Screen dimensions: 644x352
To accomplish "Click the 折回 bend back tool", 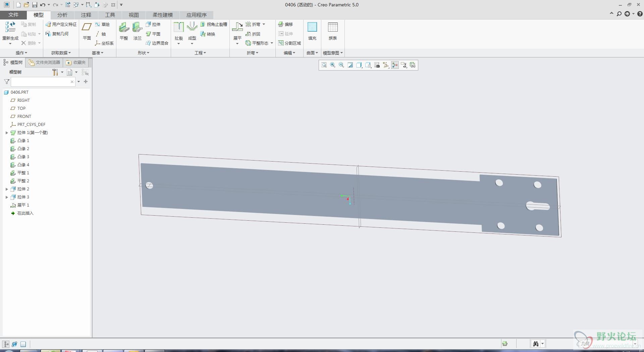I will pos(253,34).
